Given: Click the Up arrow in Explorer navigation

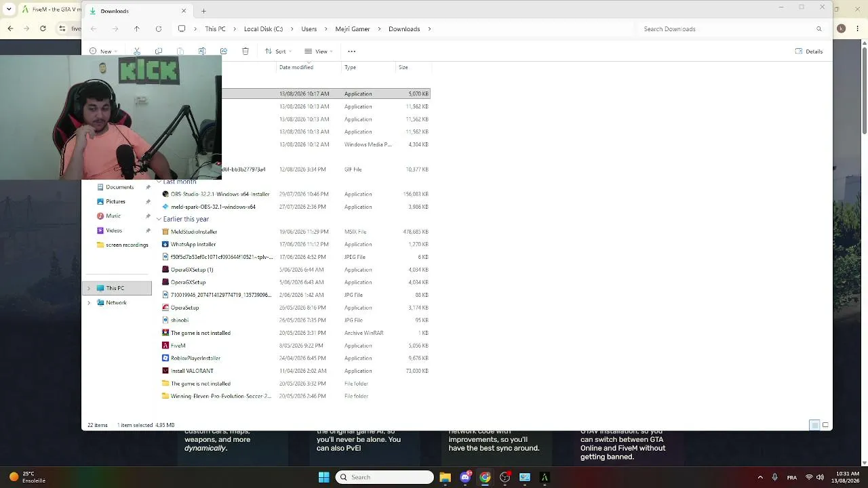Looking at the screenshot, I should [x=137, y=29].
